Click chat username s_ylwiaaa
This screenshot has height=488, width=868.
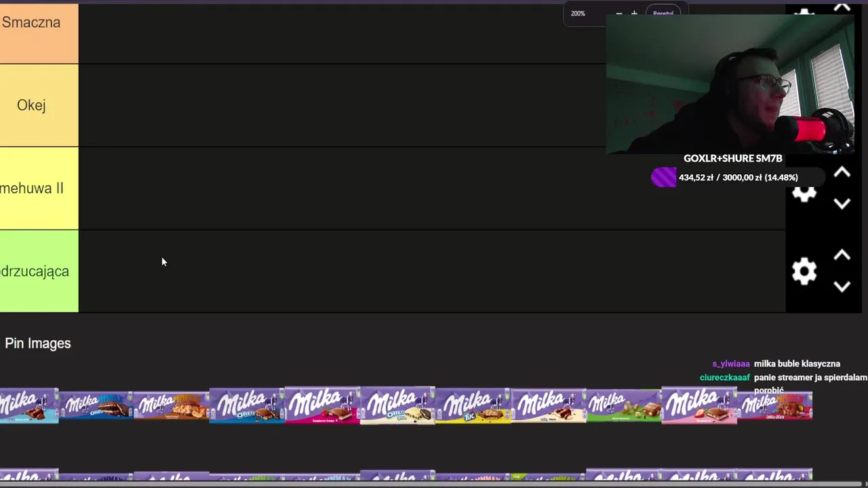(x=731, y=364)
